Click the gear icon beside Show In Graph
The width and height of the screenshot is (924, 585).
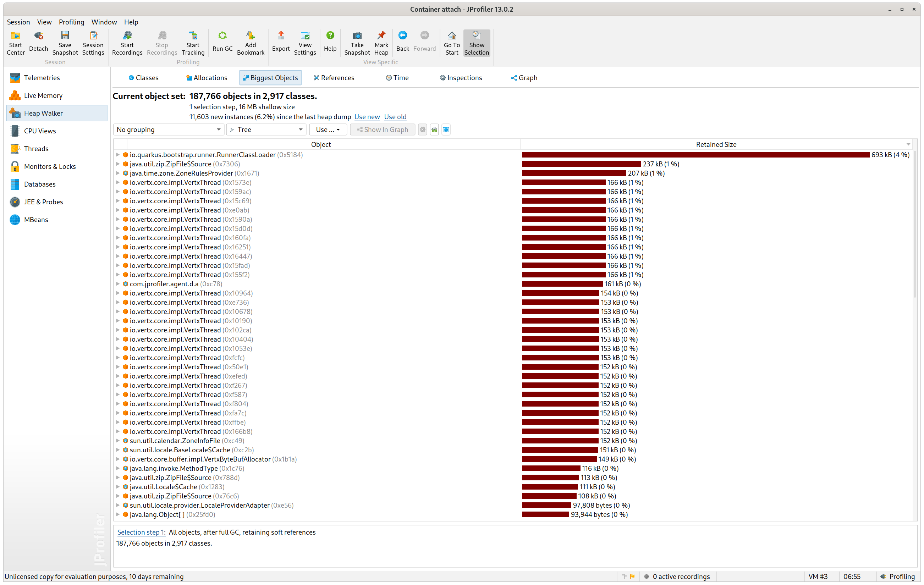(x=422, y=129)
